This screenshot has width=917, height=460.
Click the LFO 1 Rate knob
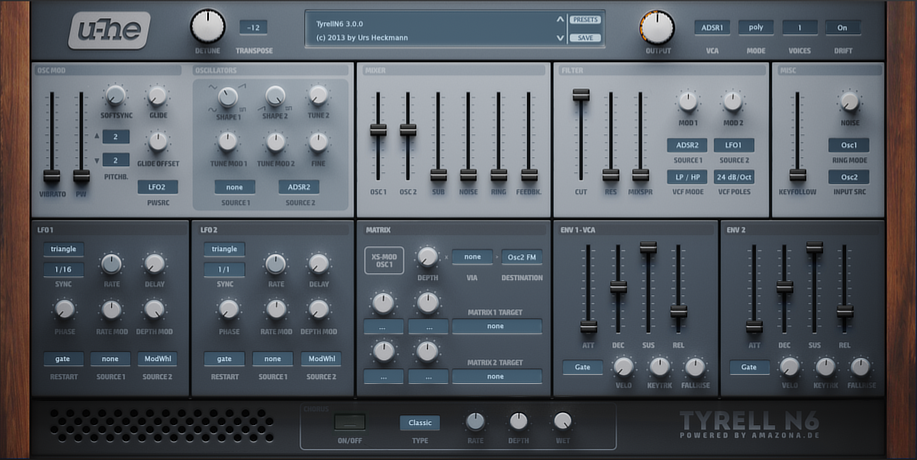tap(111, 264)
